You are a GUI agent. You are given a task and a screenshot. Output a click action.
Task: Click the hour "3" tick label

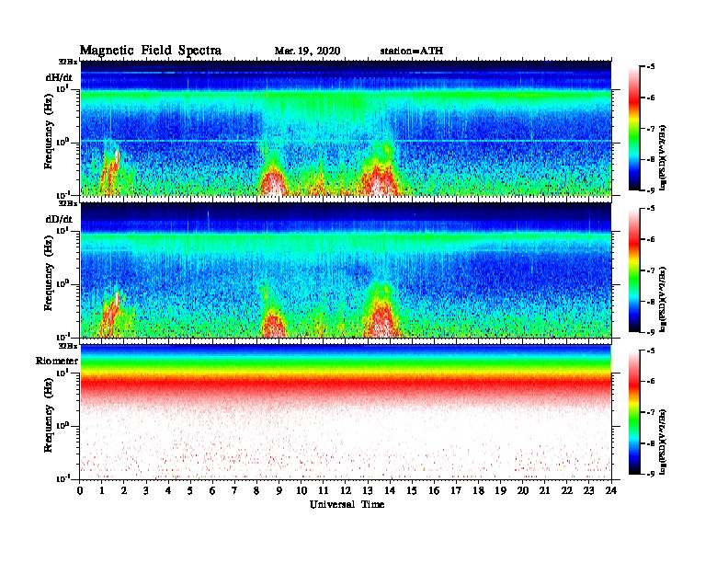[x=146, y=491]
